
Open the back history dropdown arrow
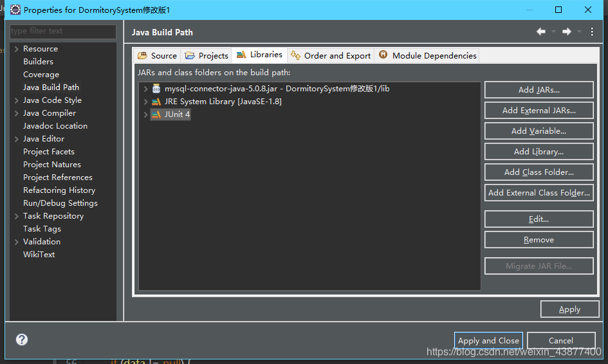point(553,32)
